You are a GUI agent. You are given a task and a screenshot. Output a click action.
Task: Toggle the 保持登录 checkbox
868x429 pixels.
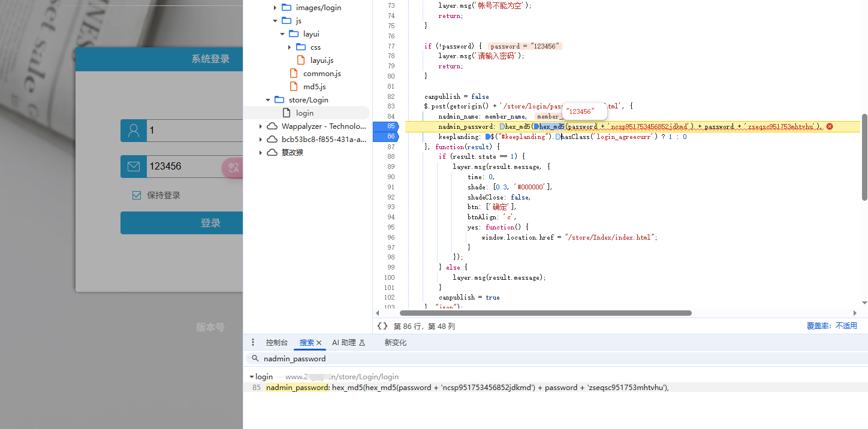click(x=137, y=195)
